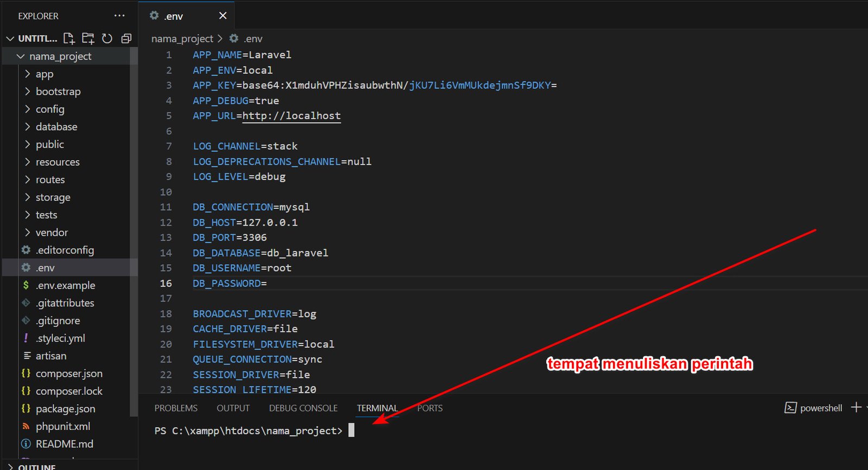868x470 pixels.
Task: Click the QUEUE_CONNECTION=sync line
Action: pyautogui.click(x=258, y=359)
